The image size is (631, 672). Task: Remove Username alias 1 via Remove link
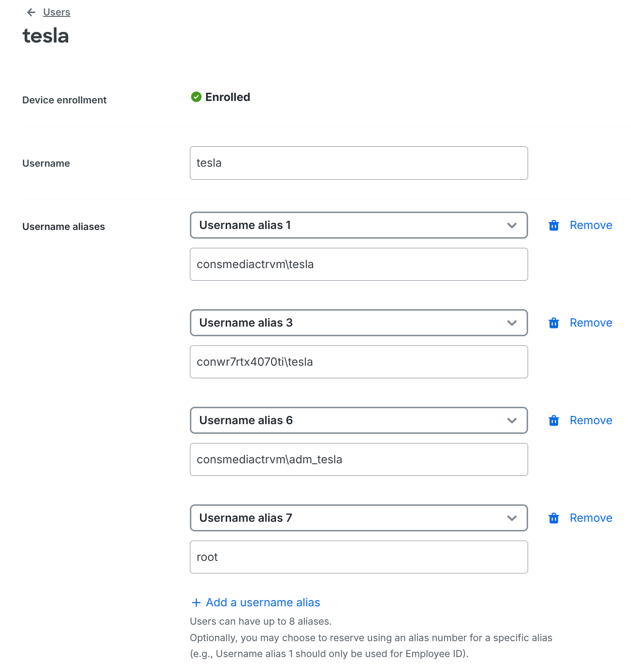590,225
